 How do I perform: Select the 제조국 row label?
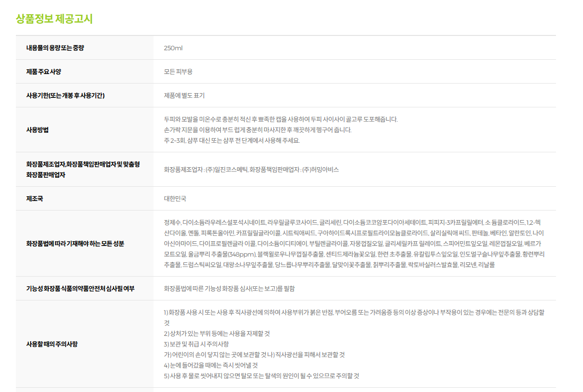point(34,199)
